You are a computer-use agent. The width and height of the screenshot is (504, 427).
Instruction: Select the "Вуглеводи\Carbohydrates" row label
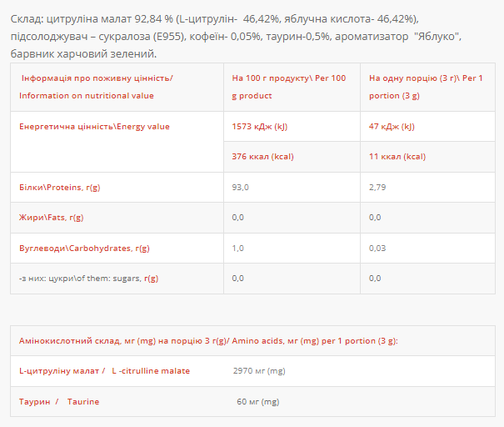84,249
